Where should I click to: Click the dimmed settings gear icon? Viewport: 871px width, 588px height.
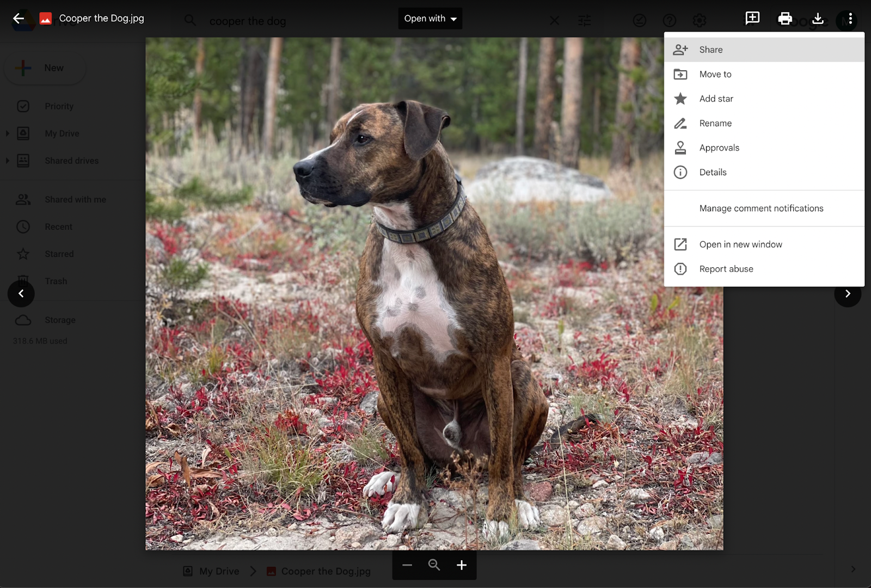[x=700, y=21]
